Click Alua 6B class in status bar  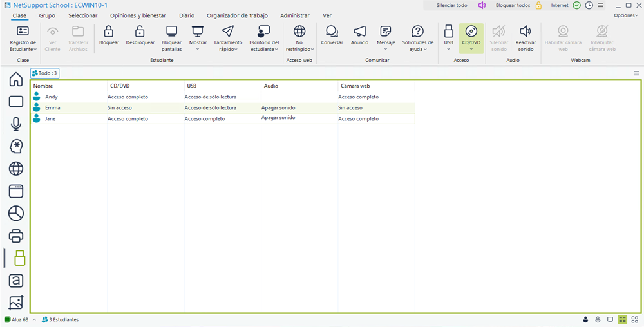17,320
